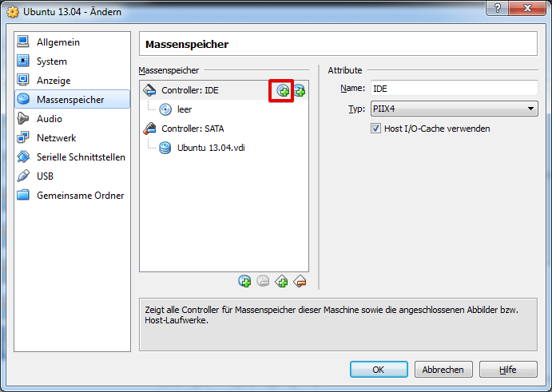The height and width of the screenshot is (392, 552).
Task: Click hard disk icon beside Ubuntu 13.04.vdi
Action: point(165,148)
